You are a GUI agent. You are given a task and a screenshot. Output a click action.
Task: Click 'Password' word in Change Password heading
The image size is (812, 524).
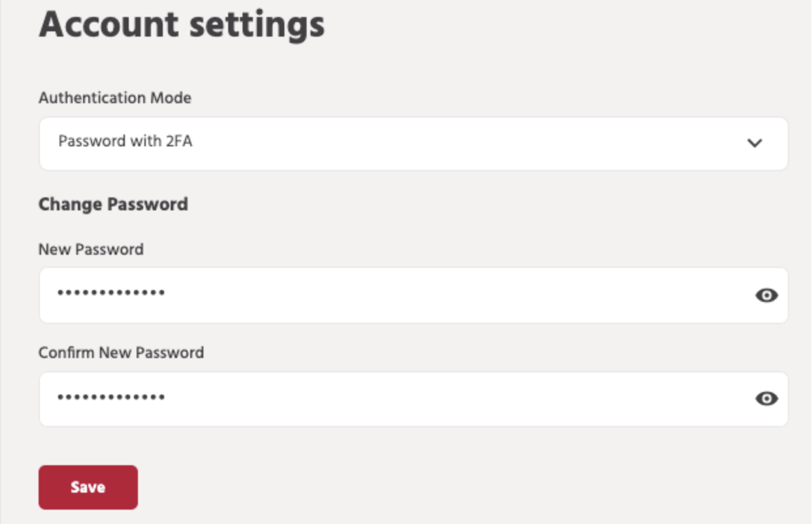point(148,205)
